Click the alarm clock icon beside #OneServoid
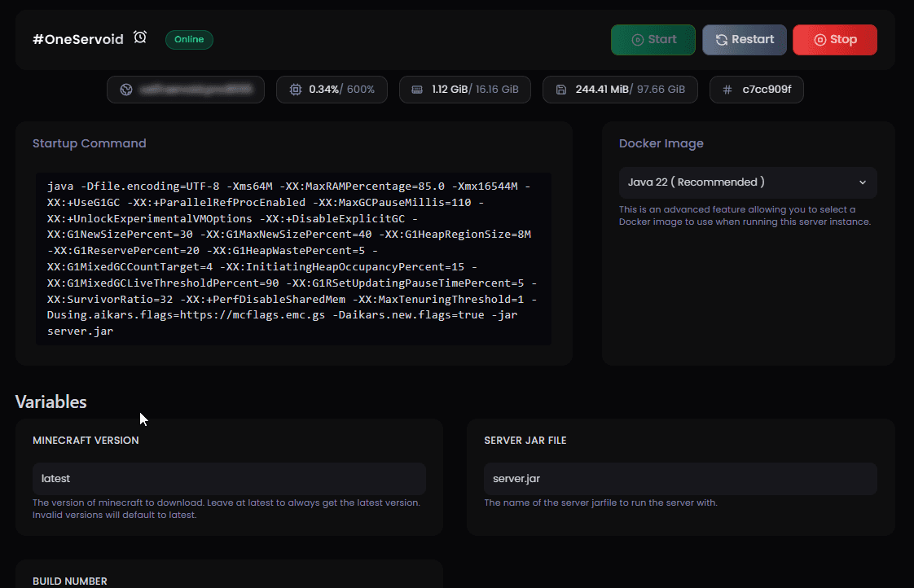The height and width of the screenshot is (588, 914). coord(140,38)
